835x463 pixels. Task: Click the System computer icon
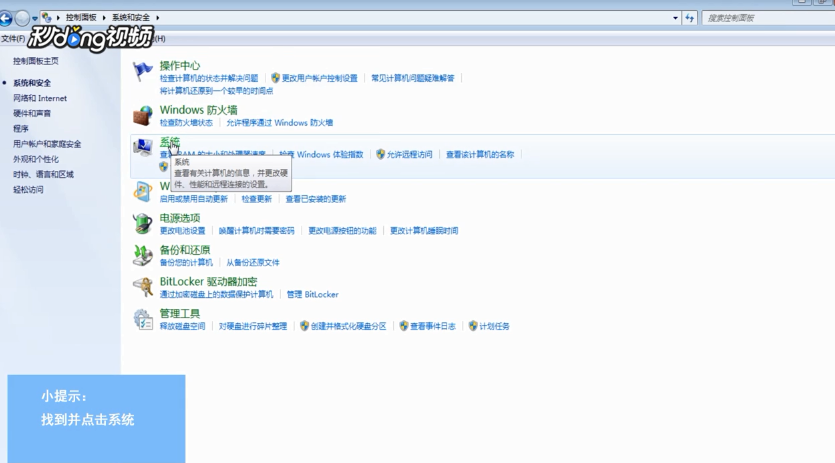(142, 148)
